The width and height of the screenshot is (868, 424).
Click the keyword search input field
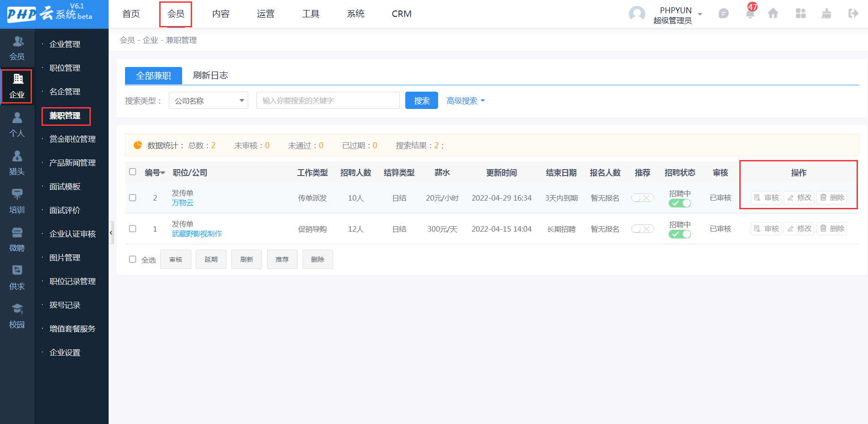(328, 100)
